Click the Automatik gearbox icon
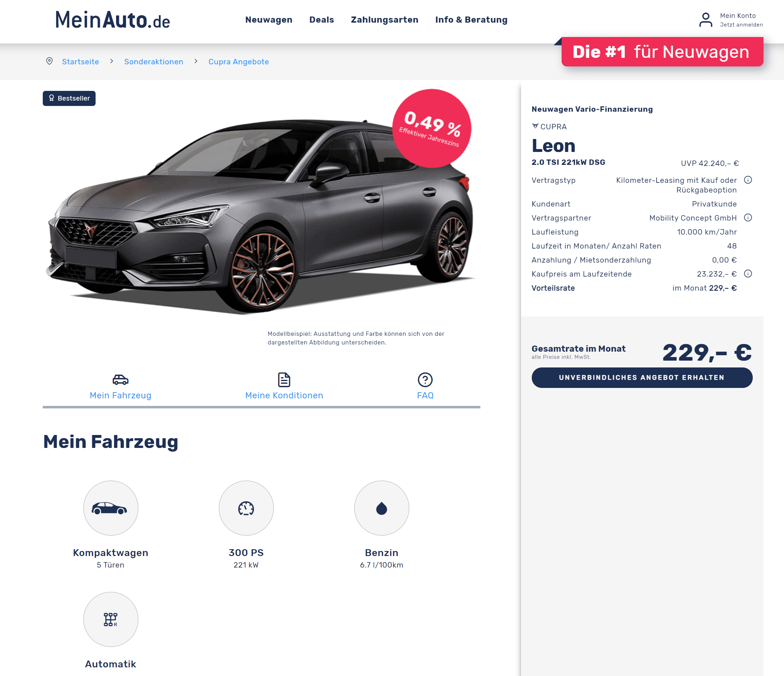This screenshot has width=784, height=676. 111,619
